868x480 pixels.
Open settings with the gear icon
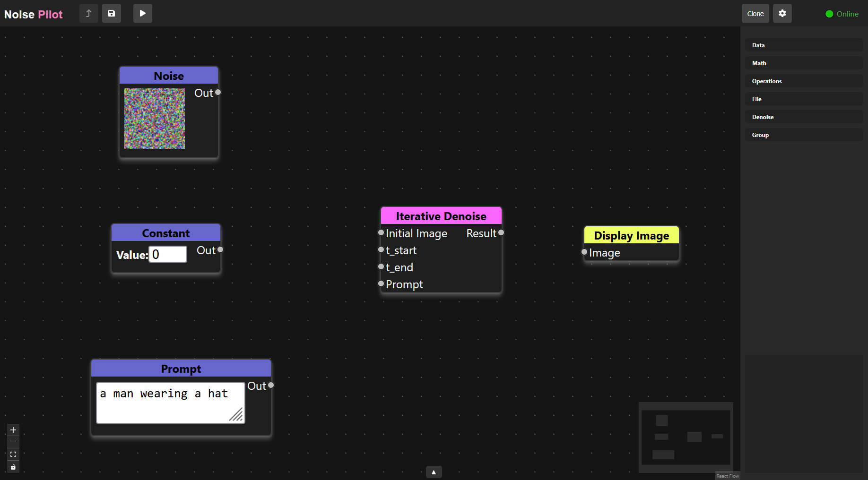(x=782, y=13)
